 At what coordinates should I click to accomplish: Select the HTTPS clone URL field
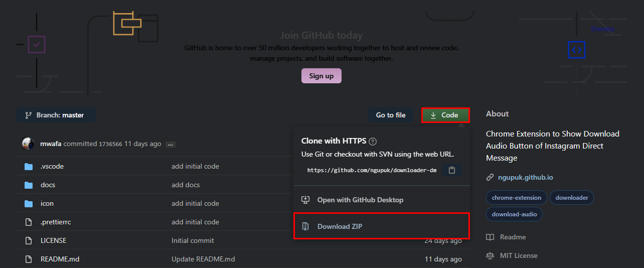tap(372, 170)
